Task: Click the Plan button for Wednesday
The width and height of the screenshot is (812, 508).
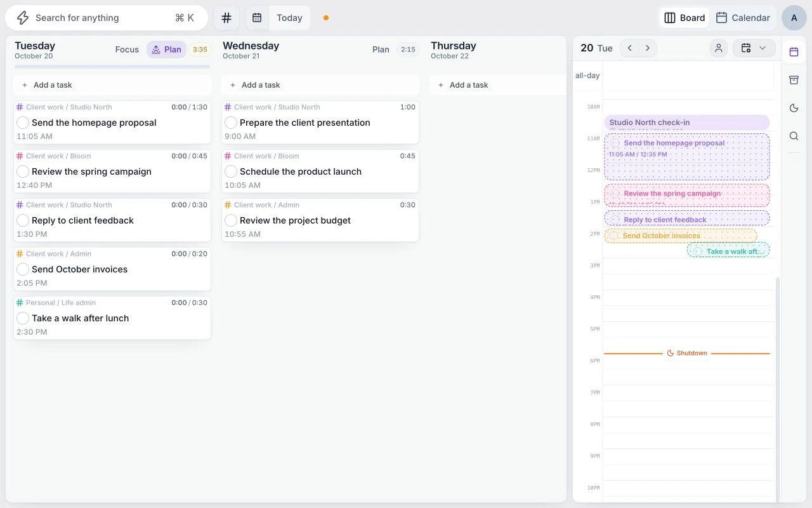Action: 381,50
